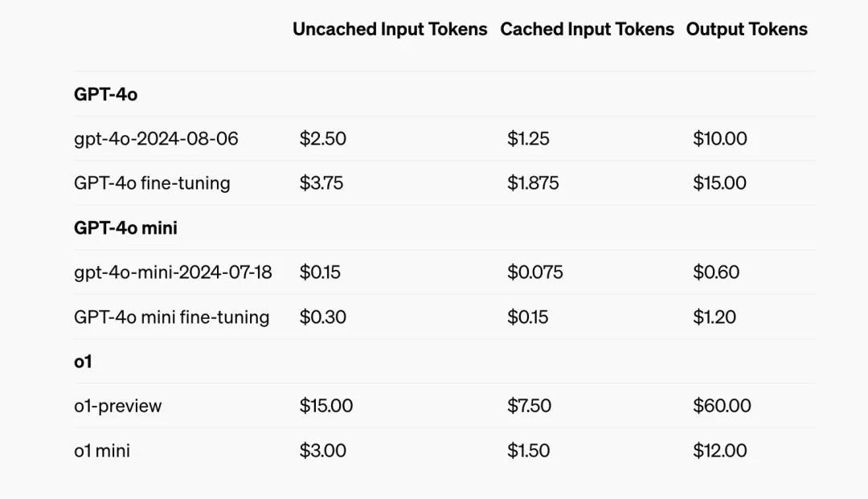The width and height of the screenshot is (868, 499).
Task: Click the o1-preview row label
Action: [117, 407]
